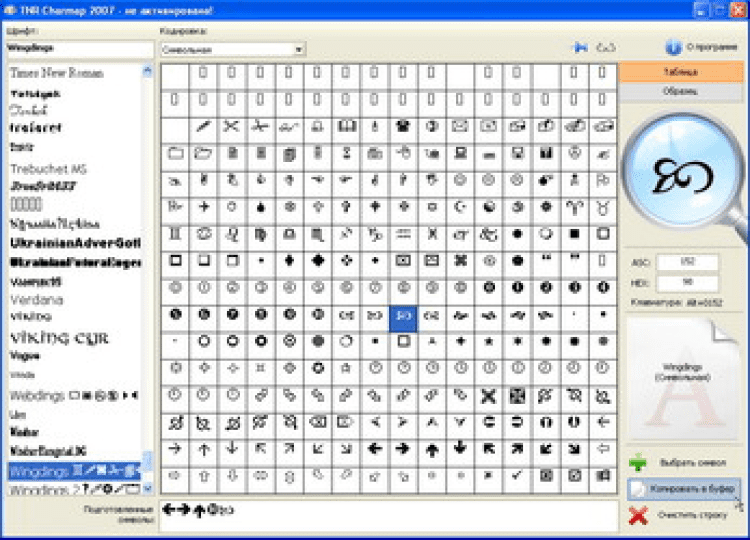Screen dimensions: 750x540
Task: Pick the solid black square symbol
Action: click(x=574, y=234)
